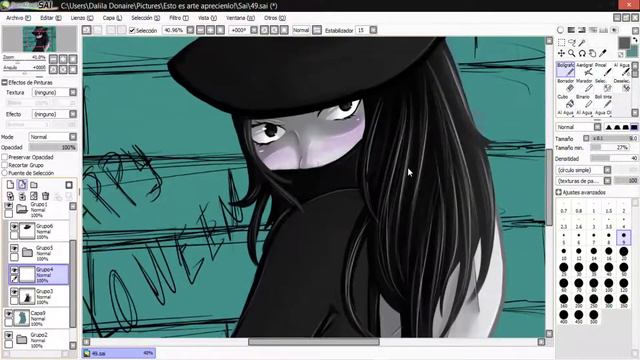Select the Boli tinta ink tool
Image resolution: width=640 pixels, height=360 pixels.
(603, 102)
